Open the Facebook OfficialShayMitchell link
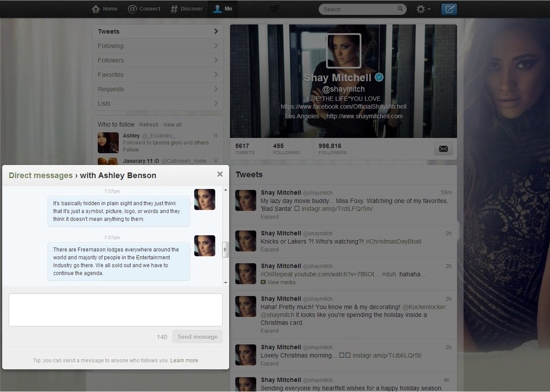 [x=343, y=106]
